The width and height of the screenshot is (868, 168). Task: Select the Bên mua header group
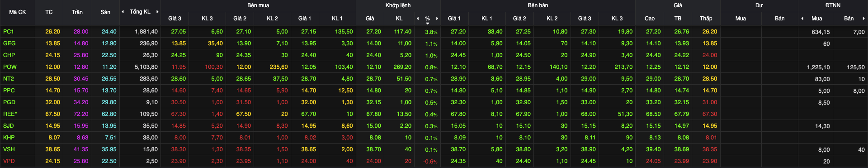coord(258,5)
